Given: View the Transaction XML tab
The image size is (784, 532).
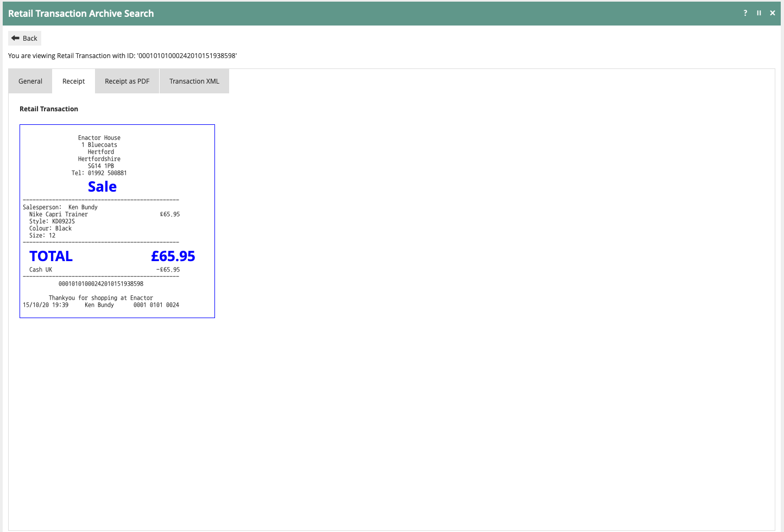Looking at the screenshot, I should tap(194, 81).
